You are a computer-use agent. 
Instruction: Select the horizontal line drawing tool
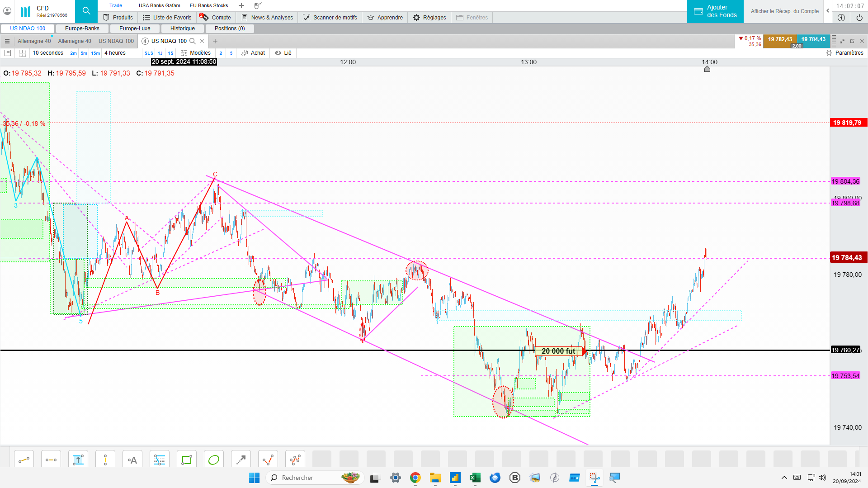coord(51,460)
